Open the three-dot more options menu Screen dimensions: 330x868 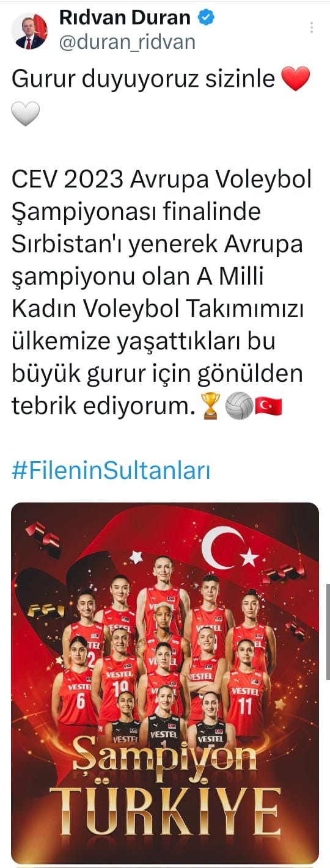point(312,27)
